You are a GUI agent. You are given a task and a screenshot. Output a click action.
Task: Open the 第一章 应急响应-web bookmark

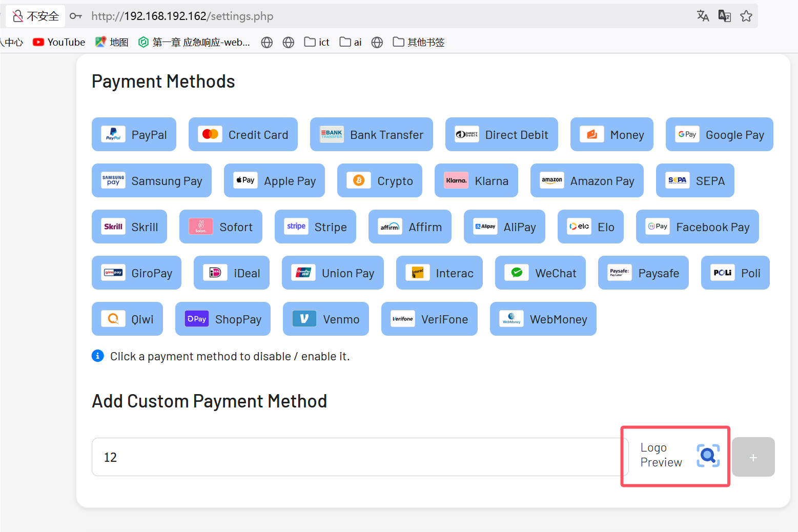(194, 42)
